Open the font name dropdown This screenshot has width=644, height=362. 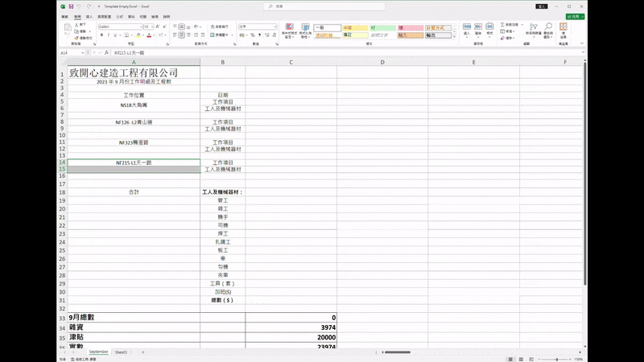pos(142,27)
